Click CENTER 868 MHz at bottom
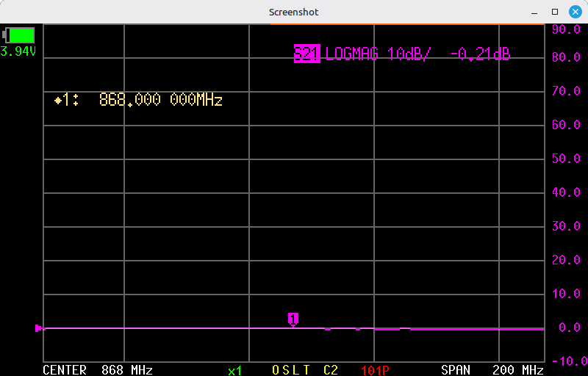The height and width of the screenshot is (376, 588). click(98, 369)
